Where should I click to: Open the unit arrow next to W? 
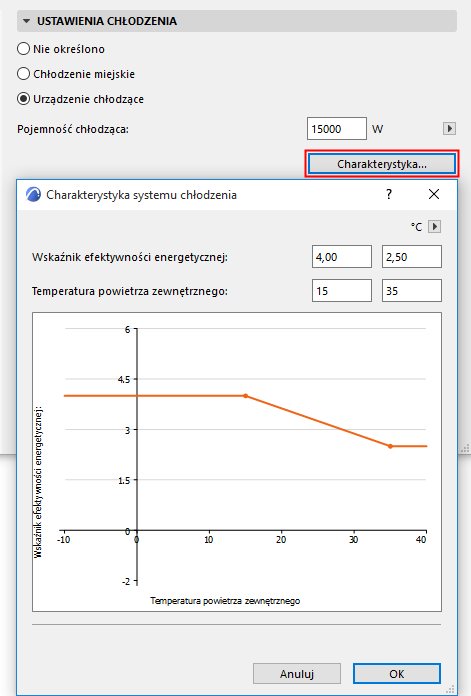[449, 129]
